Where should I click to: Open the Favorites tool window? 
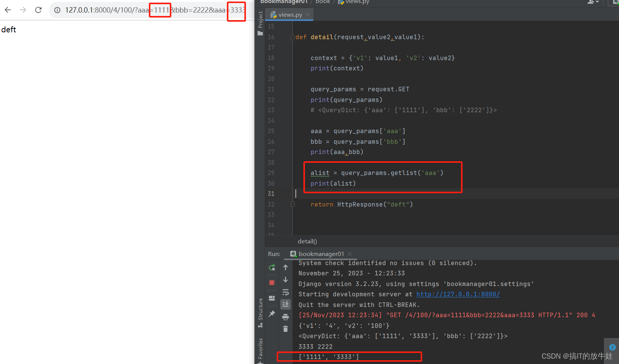[x=260, y=351]
